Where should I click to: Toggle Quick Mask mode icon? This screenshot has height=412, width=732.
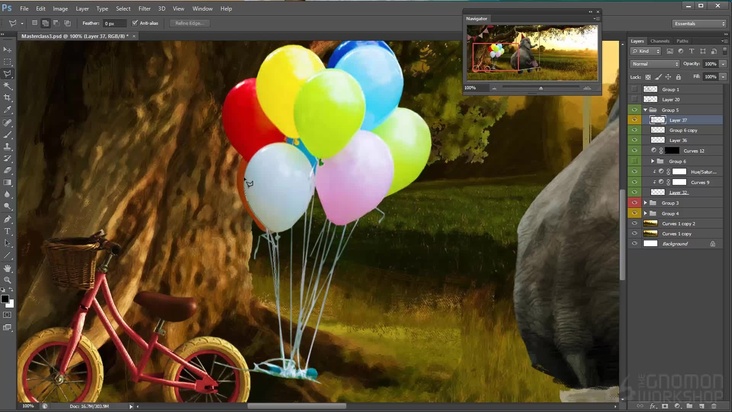[7, 315]
